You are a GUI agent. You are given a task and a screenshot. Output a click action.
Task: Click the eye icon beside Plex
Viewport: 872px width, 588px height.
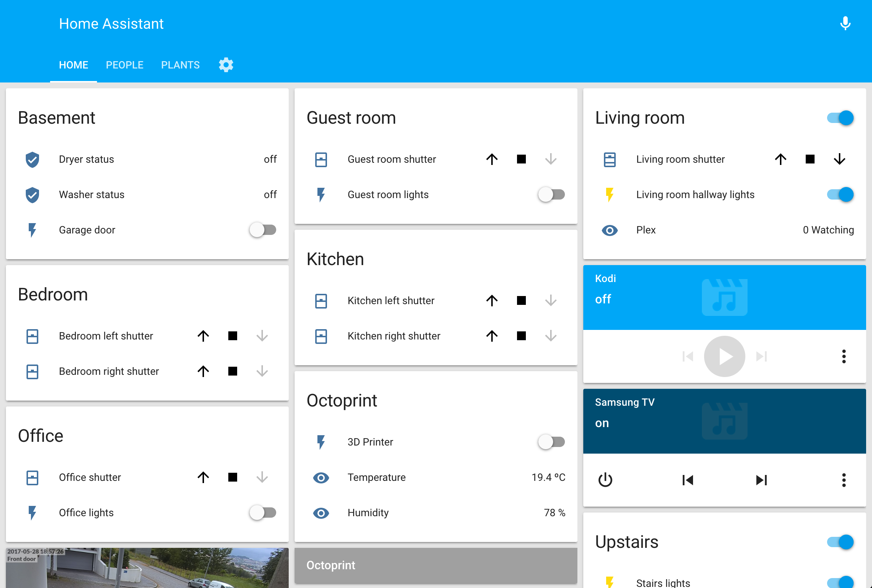click(609, 230)
